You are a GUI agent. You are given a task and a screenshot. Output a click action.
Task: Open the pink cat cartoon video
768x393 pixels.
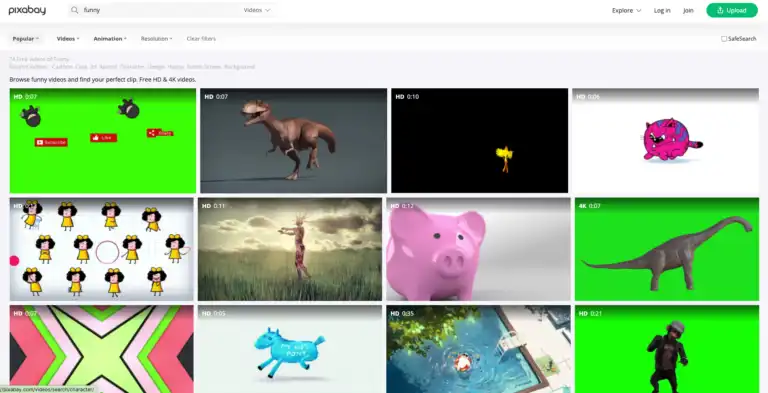coord(665,141)
